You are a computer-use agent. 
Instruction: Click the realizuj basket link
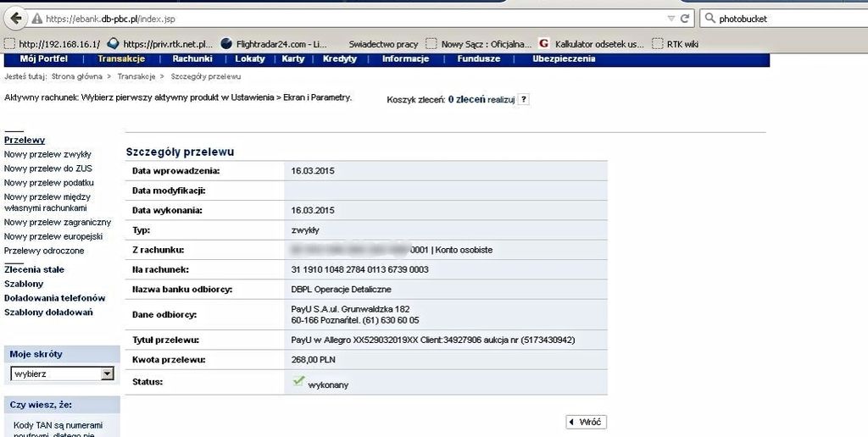point(501,100)
